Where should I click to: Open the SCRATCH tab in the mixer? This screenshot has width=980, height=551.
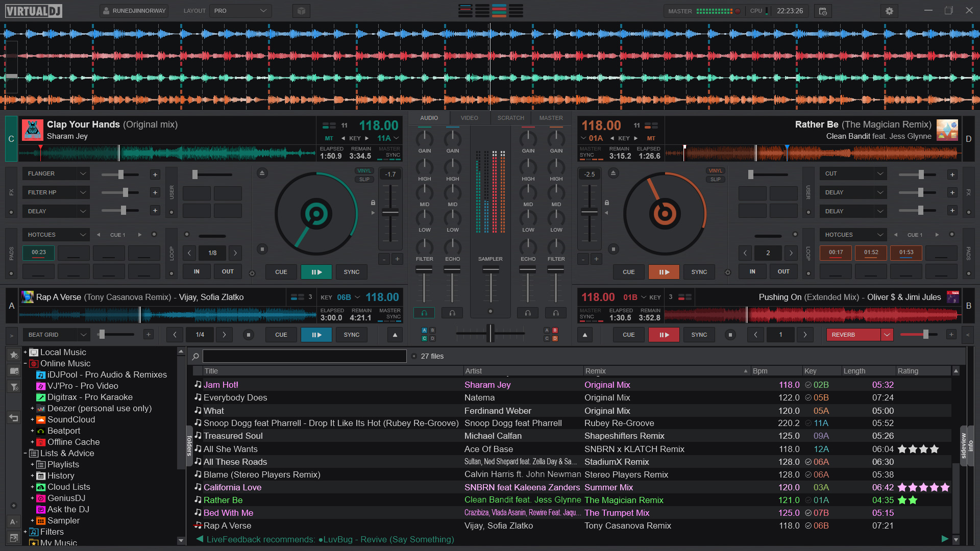(510, 118)
